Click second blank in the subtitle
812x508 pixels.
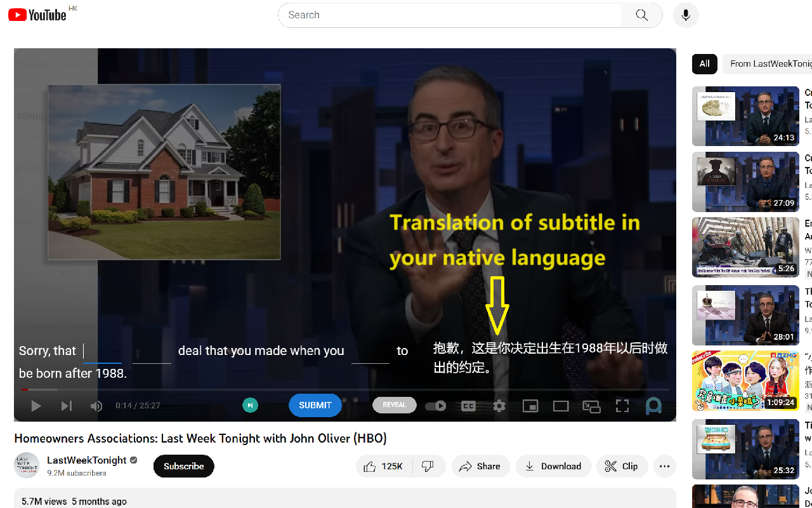click(152, 351)
